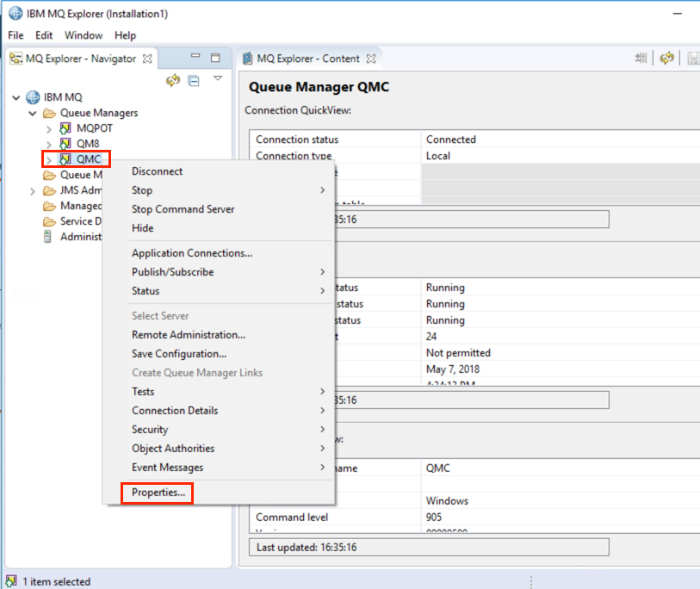Open the Connection Details submenu
The image size is (700, 589).
pyautogui.click(x=219, y=411)
